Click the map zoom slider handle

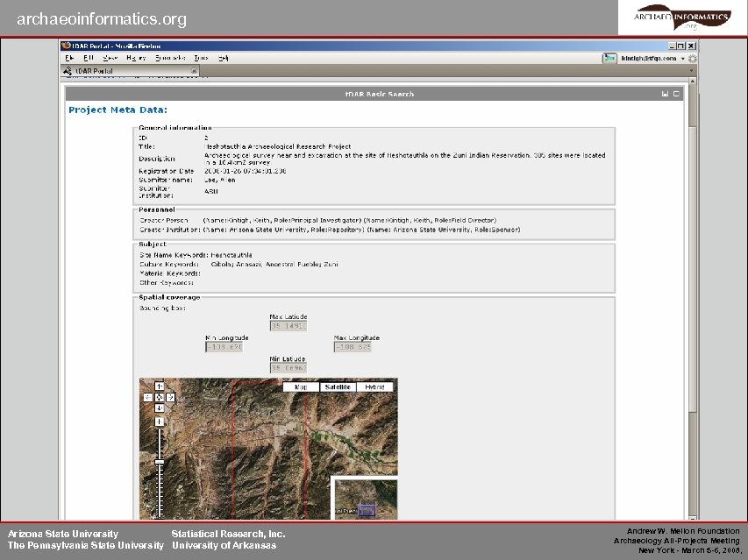[160, 461]
